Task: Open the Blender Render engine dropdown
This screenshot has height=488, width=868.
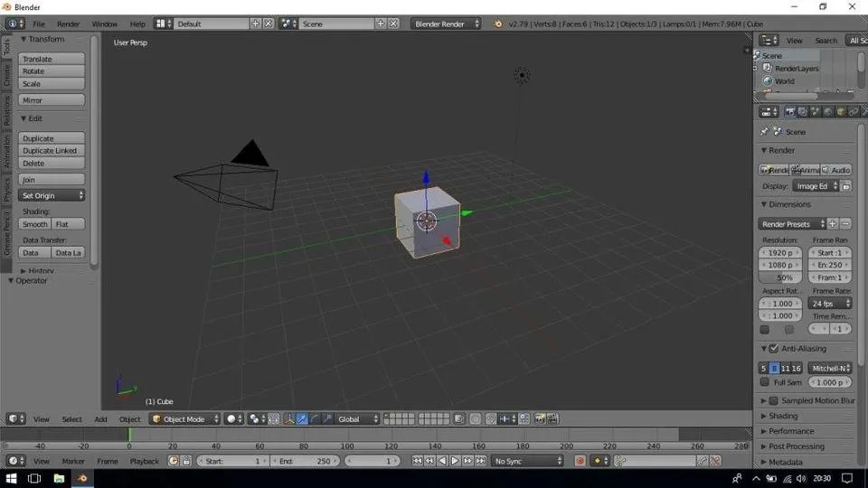Action: [x=446, y=23]
